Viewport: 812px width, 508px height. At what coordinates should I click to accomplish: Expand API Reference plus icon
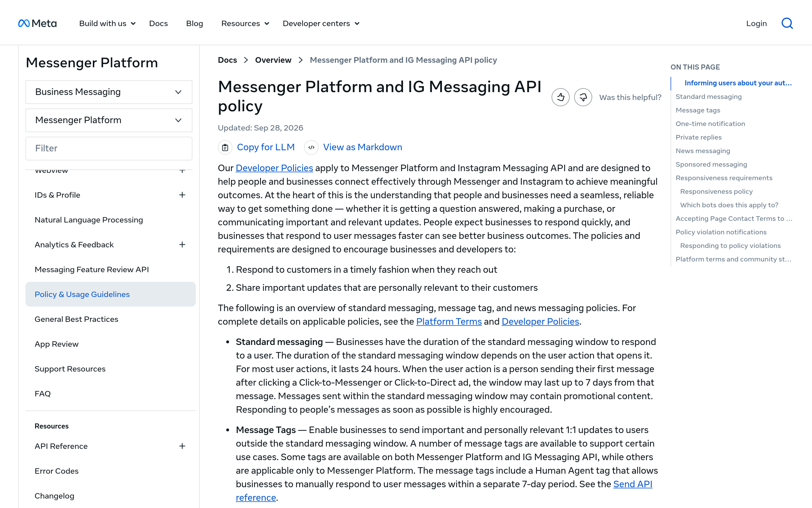[182, 446]
